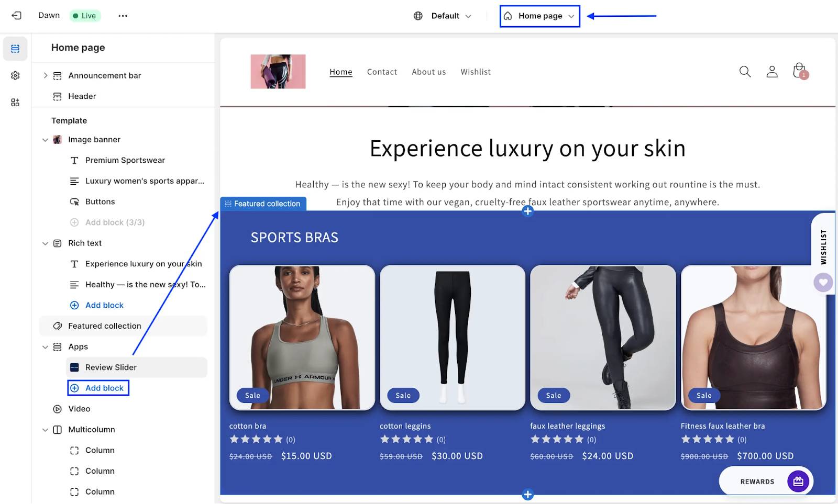Click the Image banner section thumbnail icon
The width and height of the screenshot is (838, 504).
click(57, 139)
